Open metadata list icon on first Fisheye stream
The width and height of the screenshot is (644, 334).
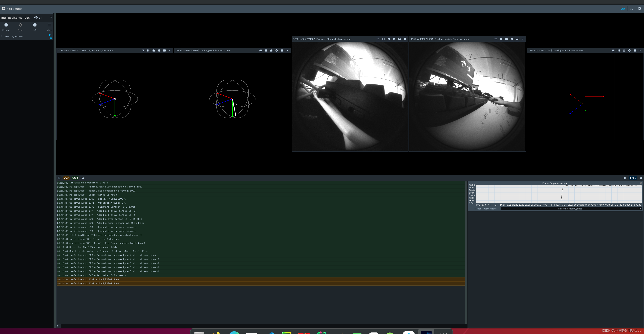click(378, 39)
